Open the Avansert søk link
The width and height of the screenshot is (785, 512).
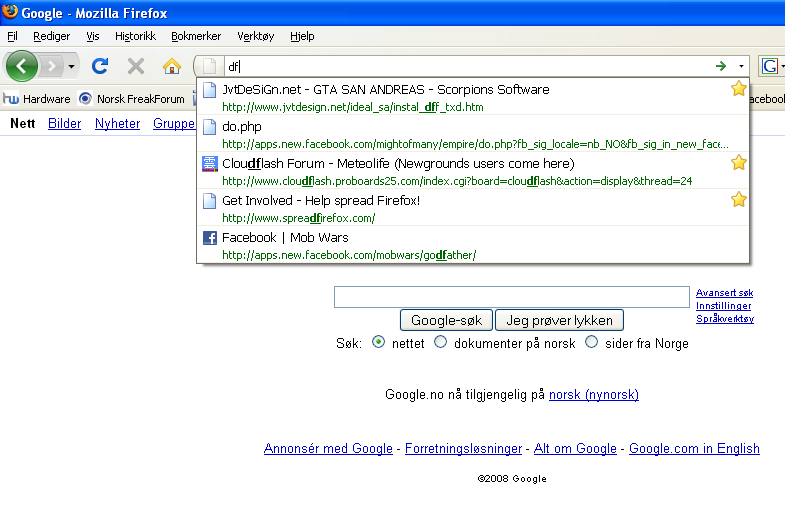(724, 293)
